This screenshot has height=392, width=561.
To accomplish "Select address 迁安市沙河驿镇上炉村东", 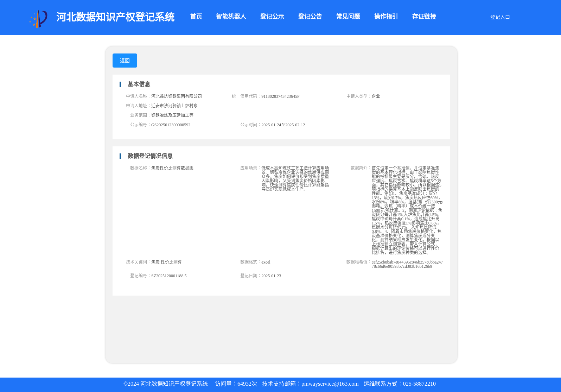I will pyautogui.click(x=174, y=106).
